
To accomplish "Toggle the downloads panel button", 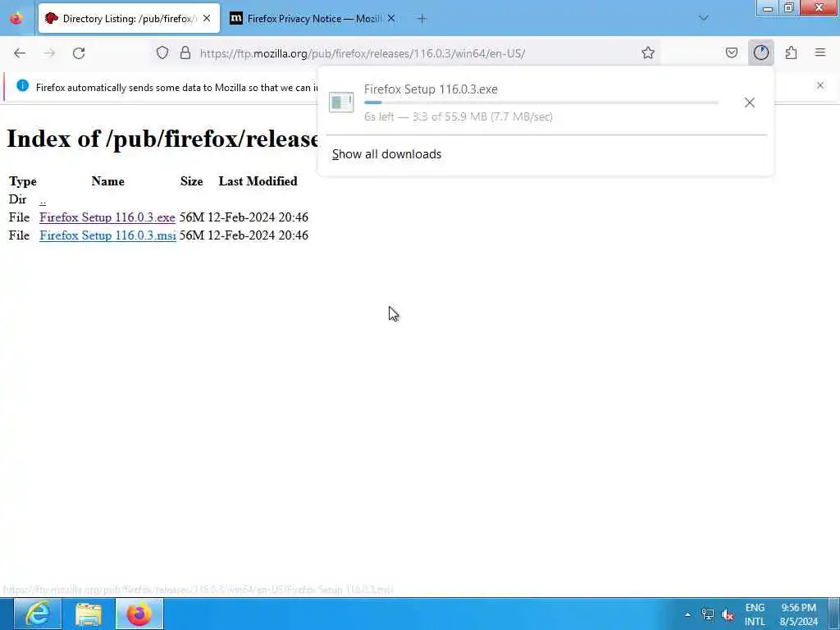I will (x=761, y=53).
